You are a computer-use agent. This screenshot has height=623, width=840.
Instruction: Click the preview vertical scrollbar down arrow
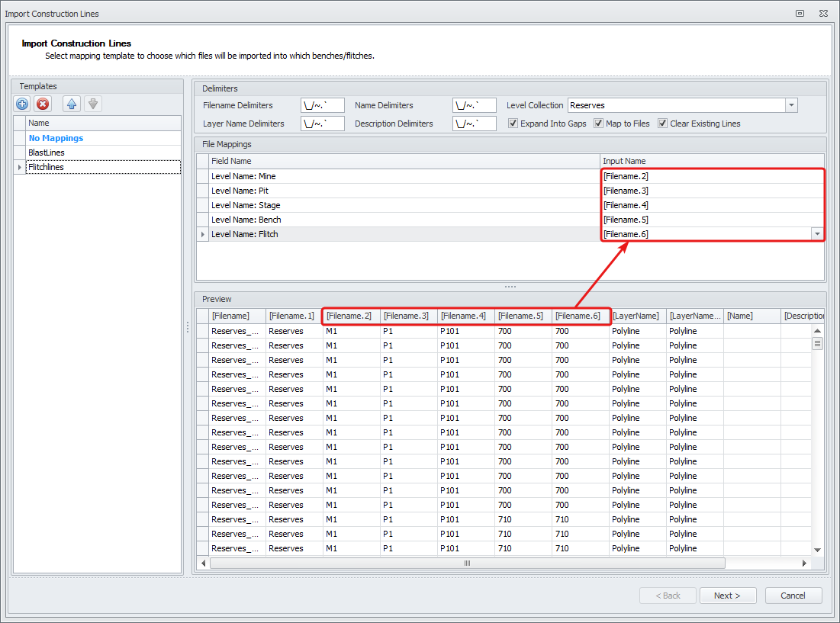click(x=817, y=549)
